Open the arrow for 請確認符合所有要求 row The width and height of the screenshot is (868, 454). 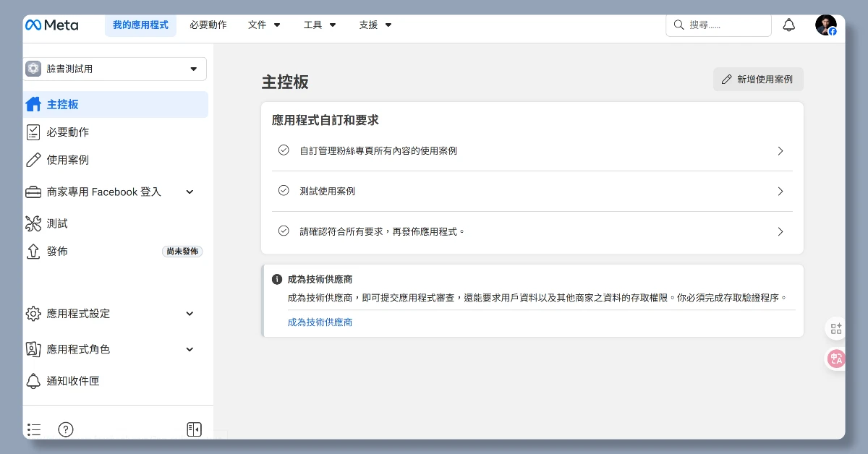click(x=780, y=232)
